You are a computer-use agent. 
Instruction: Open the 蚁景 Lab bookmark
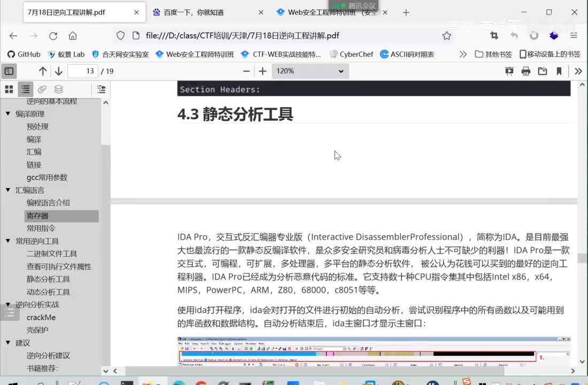[66, 54]
